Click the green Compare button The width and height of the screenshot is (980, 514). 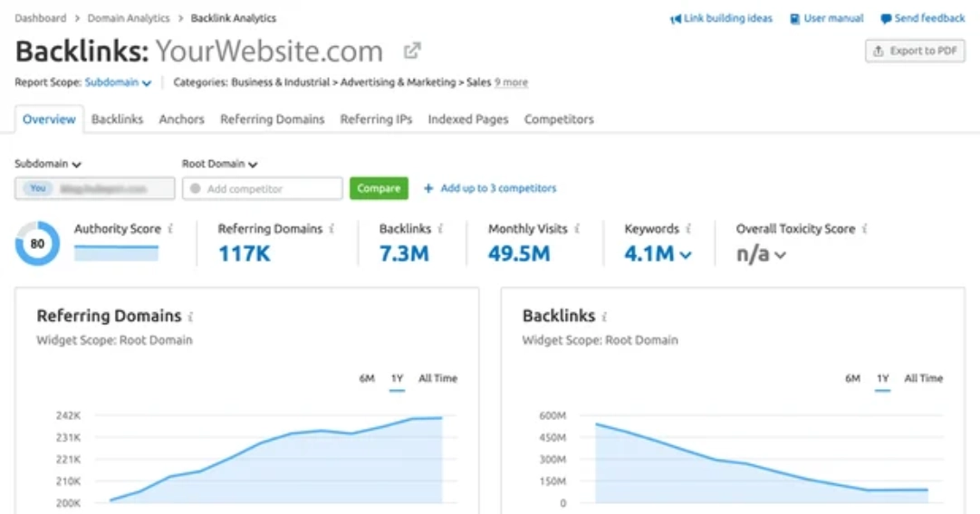(379, 188)
